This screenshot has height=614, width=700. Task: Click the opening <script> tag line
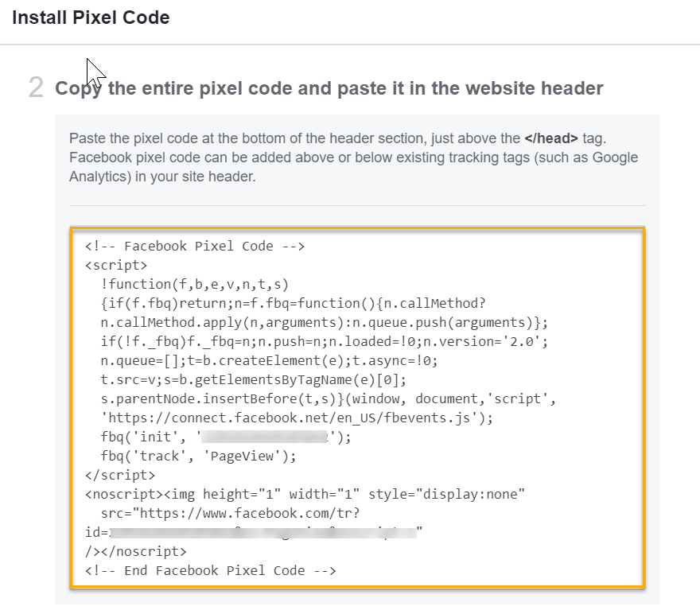(x=116, y=265)
